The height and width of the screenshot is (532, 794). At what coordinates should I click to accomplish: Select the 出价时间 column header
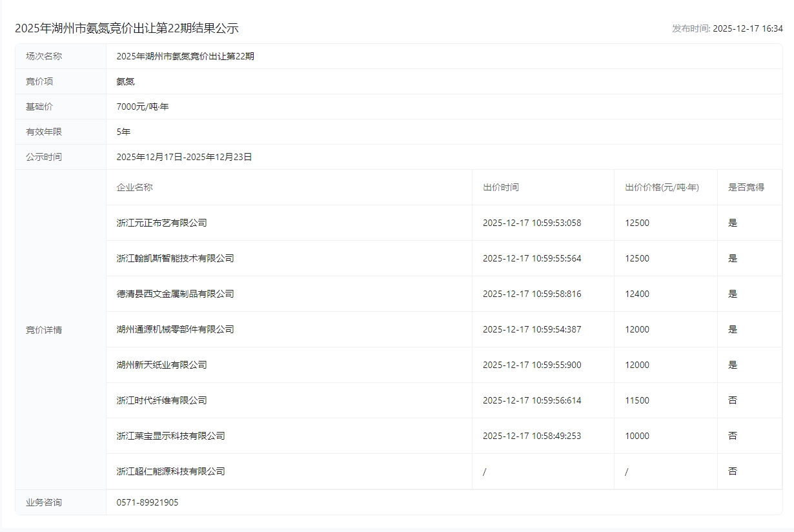click(500, 187)
